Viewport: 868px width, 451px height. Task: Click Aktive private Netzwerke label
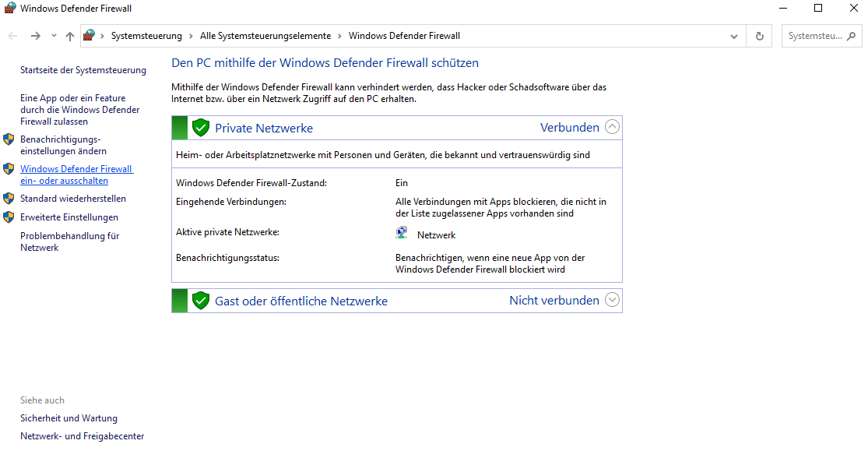[x=227, y=232]
